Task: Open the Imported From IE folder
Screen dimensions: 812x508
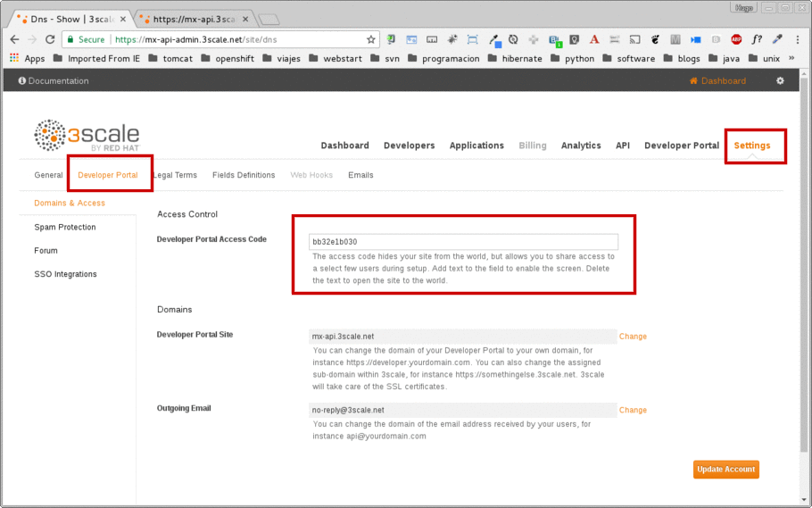Action: (x=97, y=58)
